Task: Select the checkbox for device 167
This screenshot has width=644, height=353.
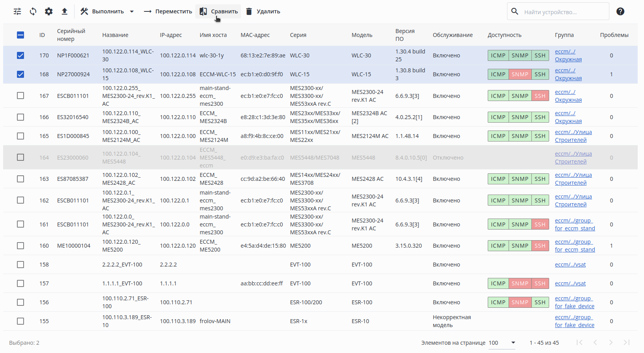Action: point(20,96)
